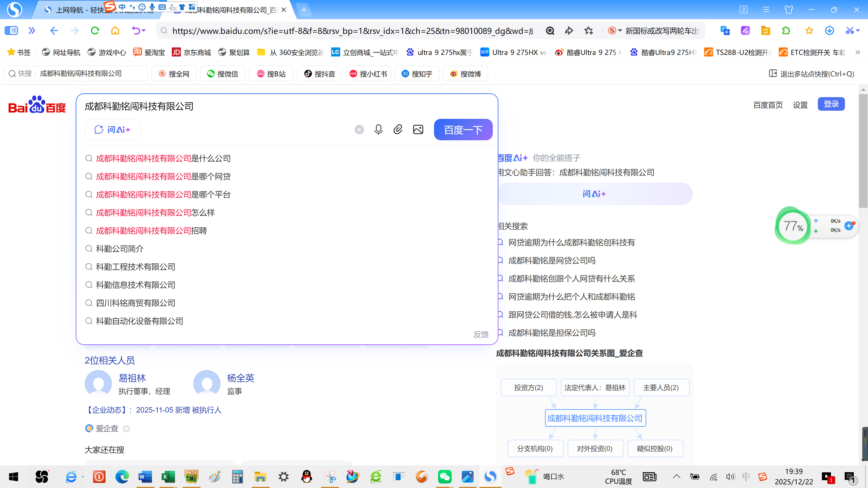
Task: Click the 百度一下 search button
Action: click(463, 130)
